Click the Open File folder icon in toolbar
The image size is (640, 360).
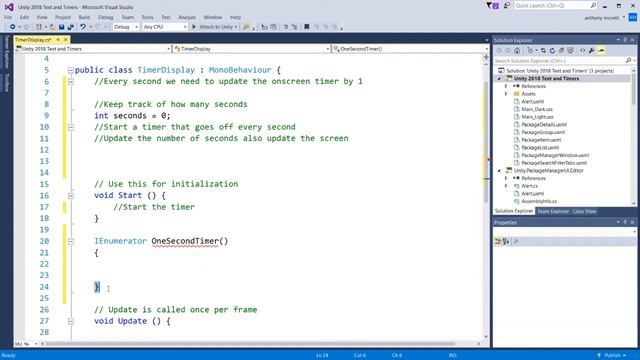tap(52, 27)
